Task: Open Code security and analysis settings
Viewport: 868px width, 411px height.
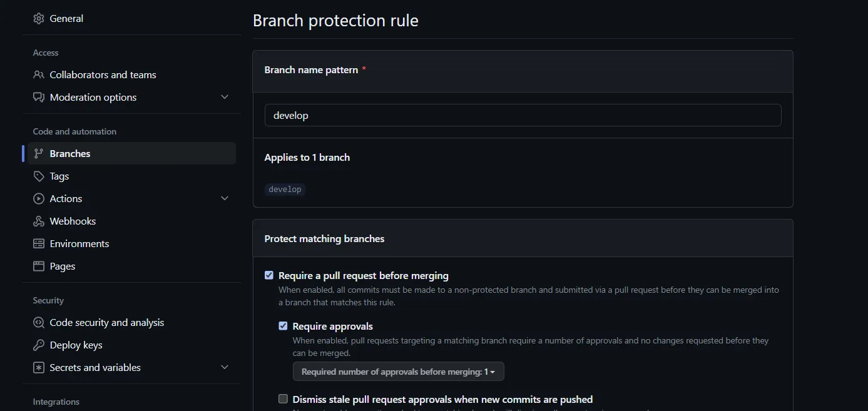Action: 106,323
